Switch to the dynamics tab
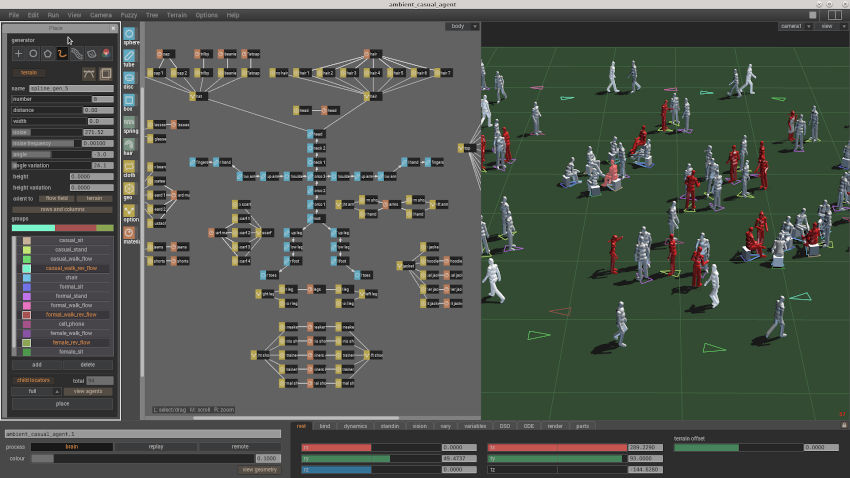 point(355,426)
